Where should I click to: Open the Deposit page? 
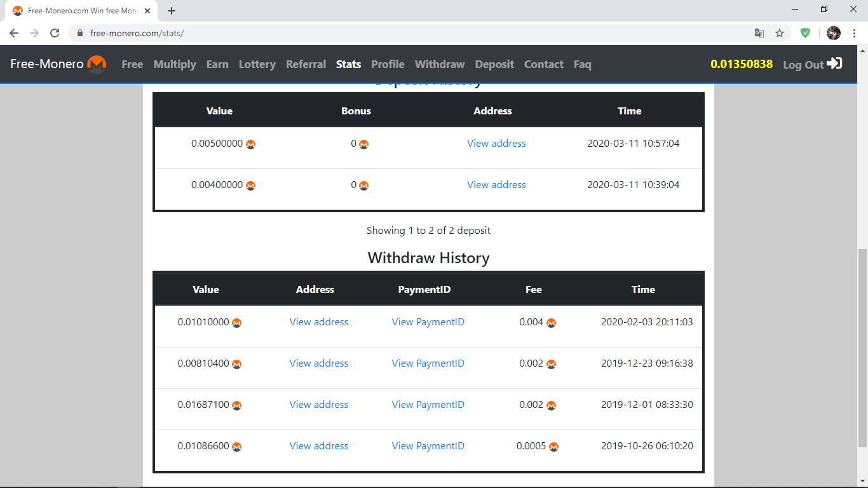pos(494,64)
